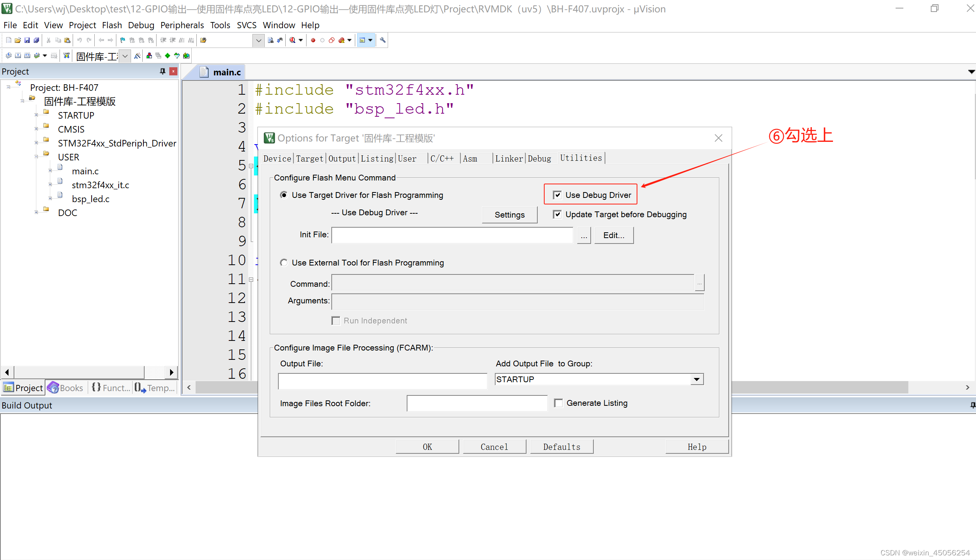This screenshot has height=560, width=976.
Task: Click OK in the Options dialog
Action: (x=427, y=447)
